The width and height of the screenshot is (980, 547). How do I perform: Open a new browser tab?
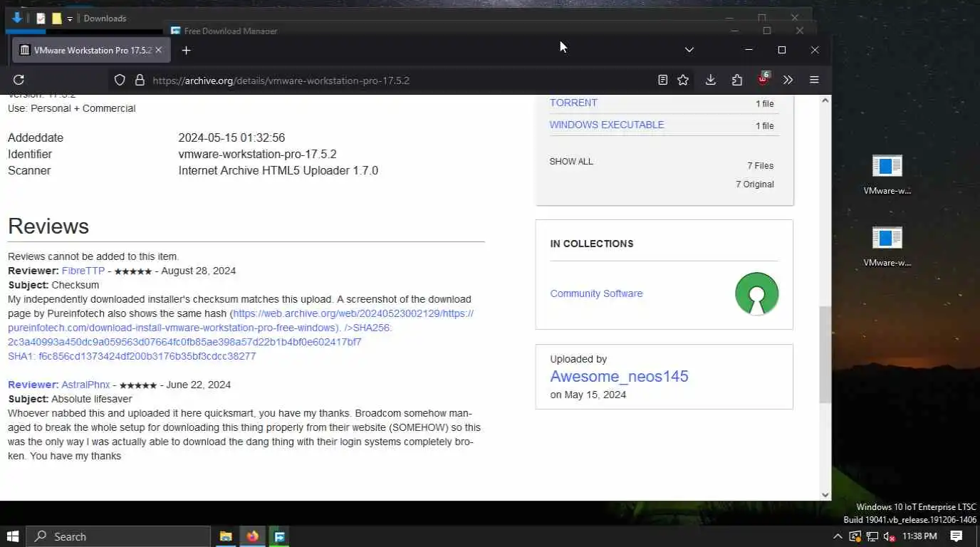[x=186, y=50]
